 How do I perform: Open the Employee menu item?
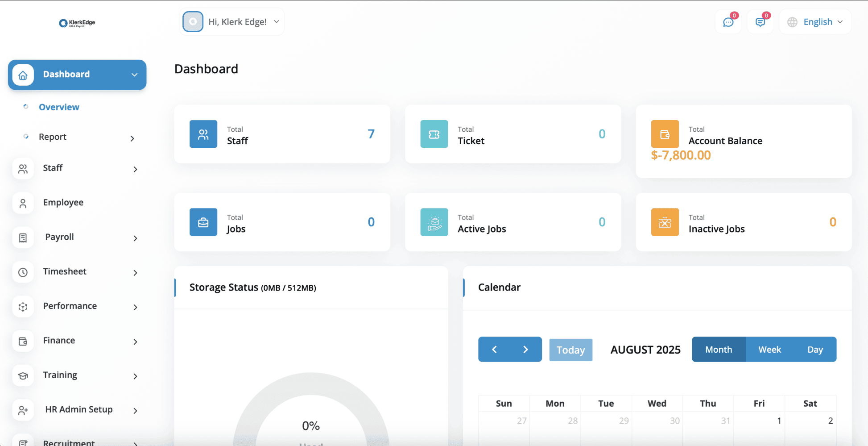tap(63, 203)
